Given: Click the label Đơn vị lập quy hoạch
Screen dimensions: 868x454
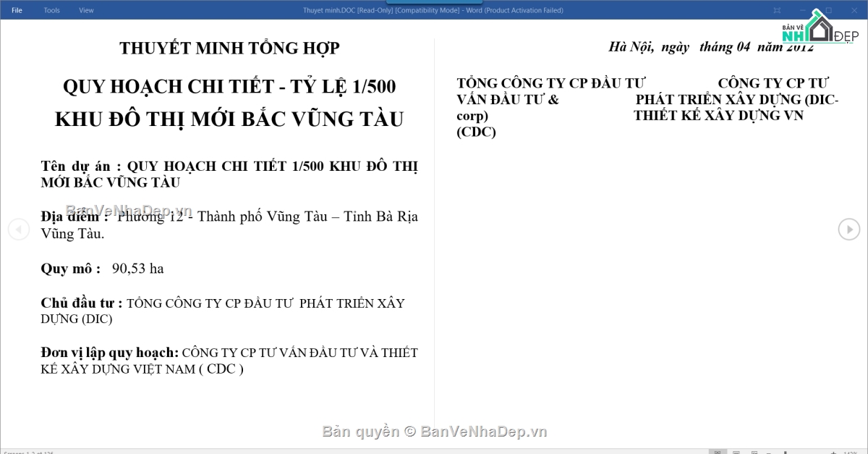Looking at the screenshot, I should [110, 353].
